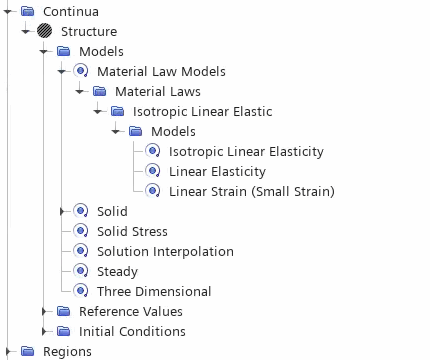Screen dimensions: 430x360
Task: Expand the Reference Values folder
Action: [x=44, y=311]
